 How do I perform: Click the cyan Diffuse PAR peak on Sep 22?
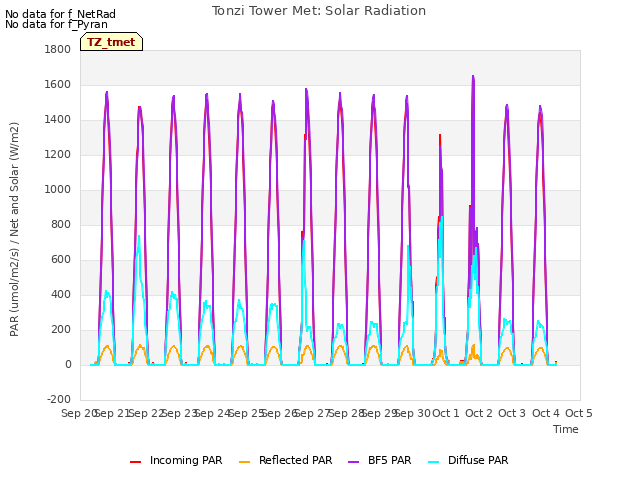pos(139,238)
